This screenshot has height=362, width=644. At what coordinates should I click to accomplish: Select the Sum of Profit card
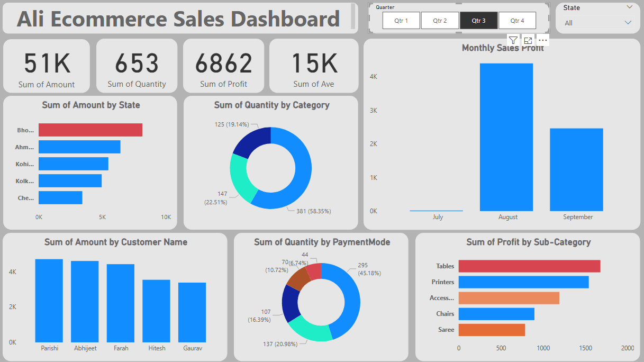(x=223, y=66)
